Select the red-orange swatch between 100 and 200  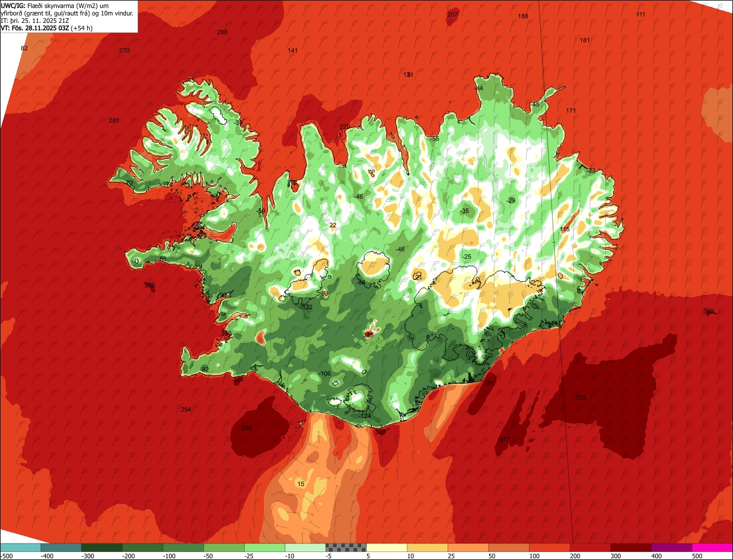pos(549,547)
